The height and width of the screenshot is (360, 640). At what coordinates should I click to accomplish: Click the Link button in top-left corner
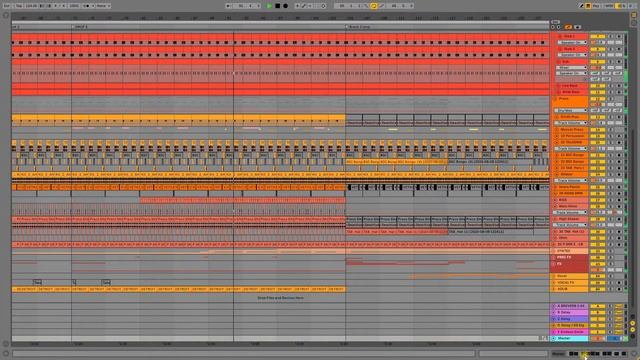7,6
